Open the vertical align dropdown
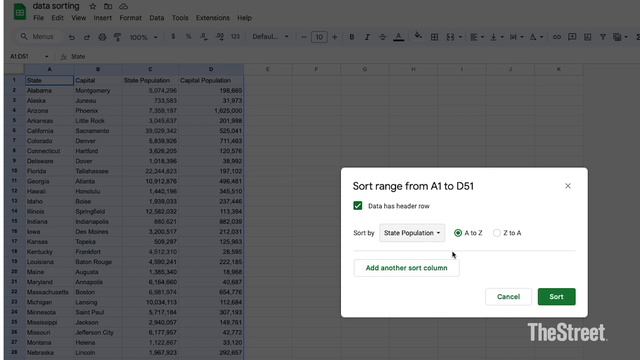640x360 pixels. [497, 37]
